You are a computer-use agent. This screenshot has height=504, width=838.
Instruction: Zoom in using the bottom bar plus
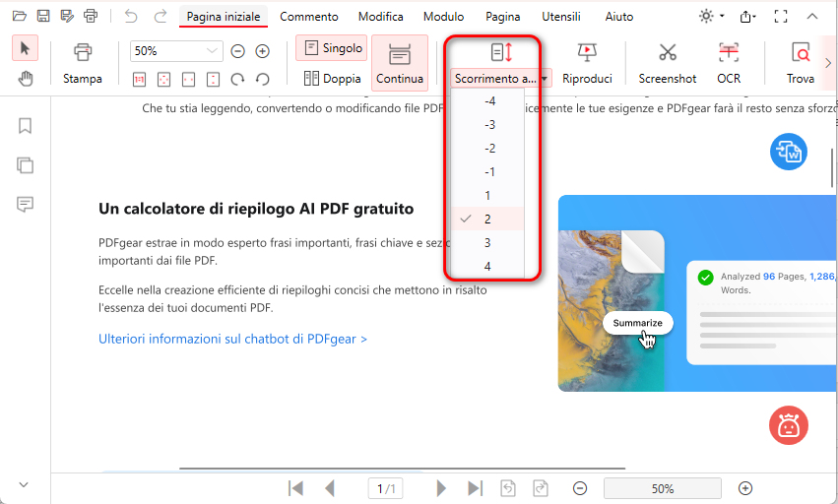coord(745,488)
